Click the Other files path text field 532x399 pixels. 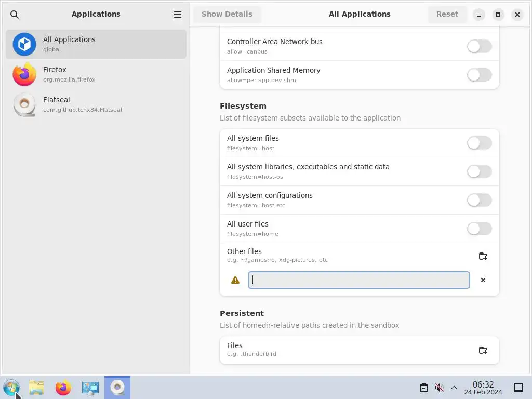[358, 280]
